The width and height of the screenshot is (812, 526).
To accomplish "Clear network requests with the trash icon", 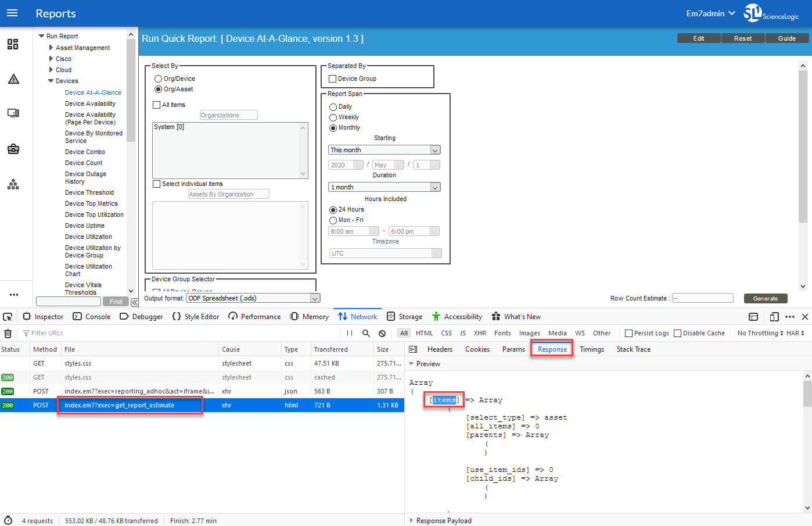I will (x=8, y=334).
